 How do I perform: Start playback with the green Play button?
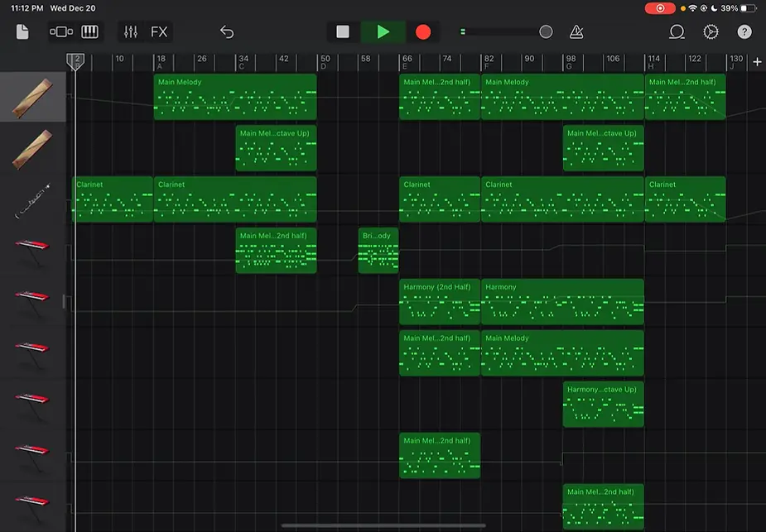click(383, 32)
